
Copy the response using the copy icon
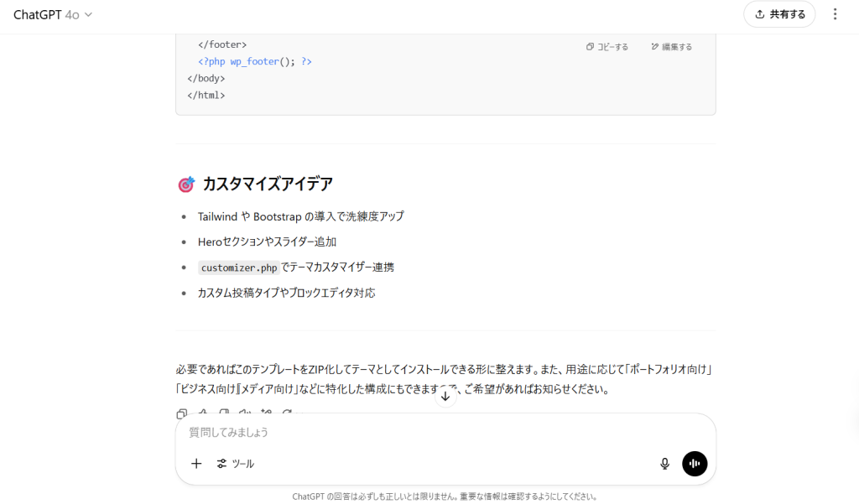point(182,413)
